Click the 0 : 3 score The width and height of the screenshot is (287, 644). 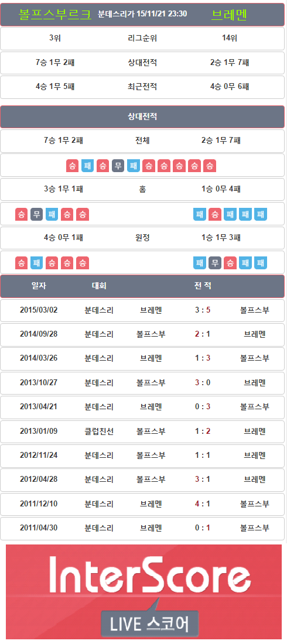pos(203,407)
